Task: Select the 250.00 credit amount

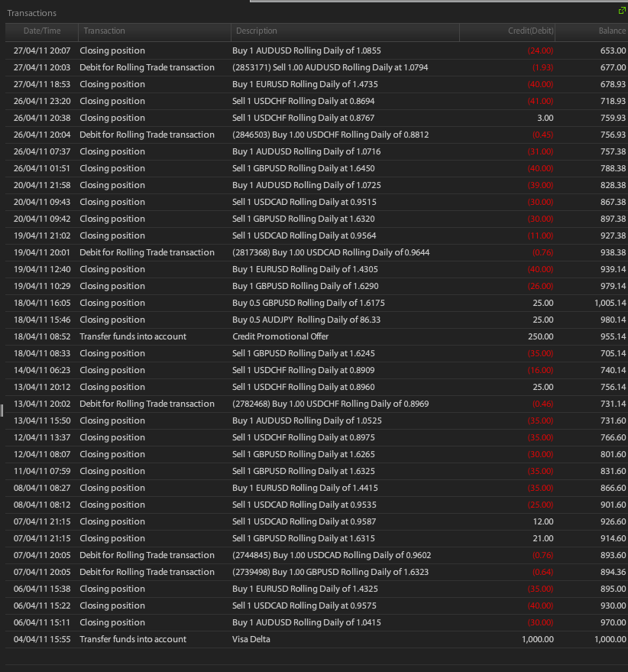Action: (x=541, y=336)
